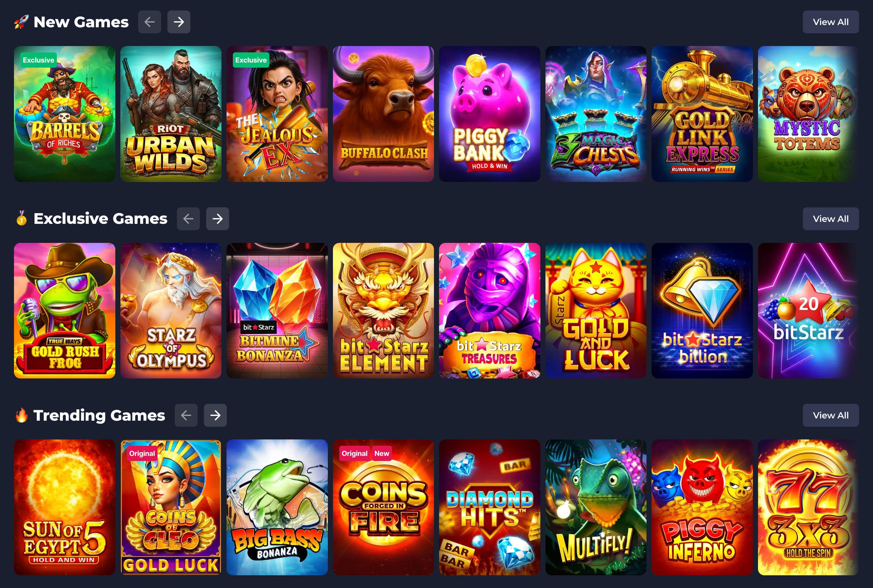This screenshot has height=588, width=873.
Task: Open Gold Rush Frog game
Action: (64, 311)
